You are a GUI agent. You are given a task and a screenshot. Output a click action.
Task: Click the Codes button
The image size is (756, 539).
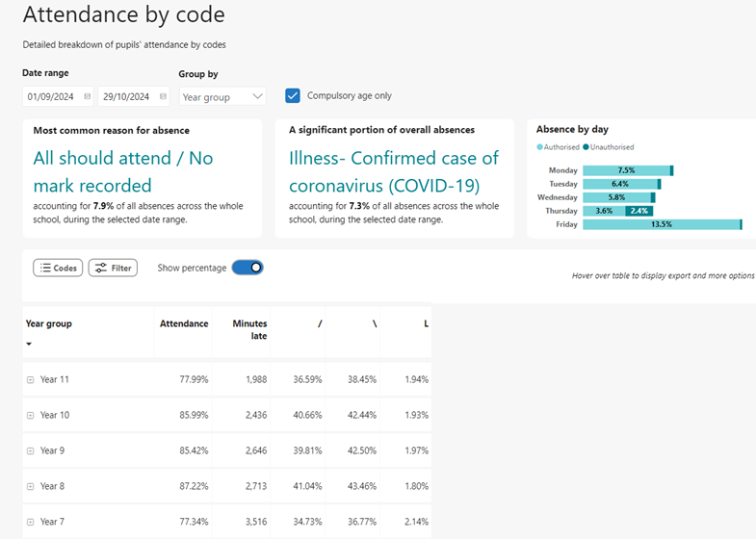coord(58,268)
